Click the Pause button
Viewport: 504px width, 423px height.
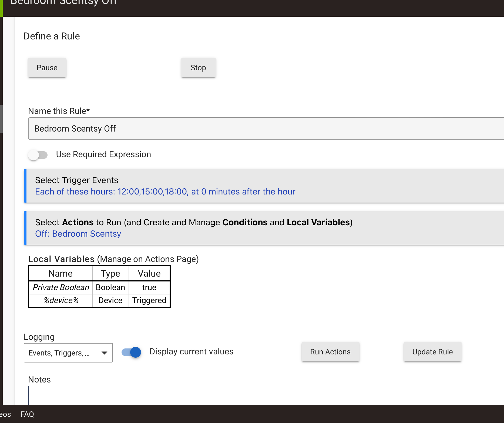[47, 68]
